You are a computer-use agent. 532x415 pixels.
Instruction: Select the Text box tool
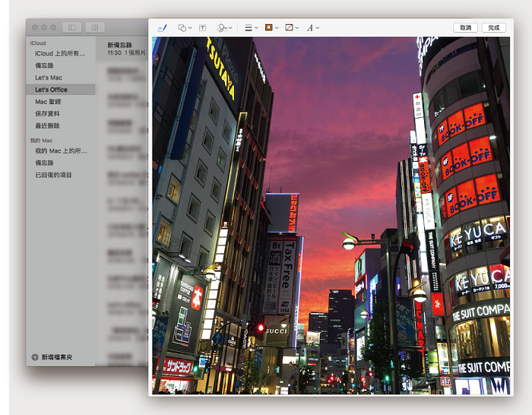pos(203,27)
